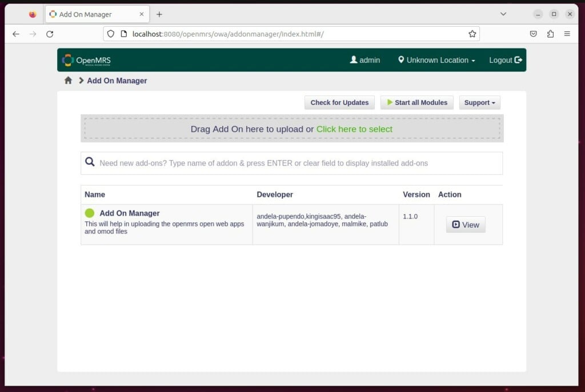This screenshot has width=585, height=392.
Task: Open the Firefox hamburger menu
Action: (567, 34)
